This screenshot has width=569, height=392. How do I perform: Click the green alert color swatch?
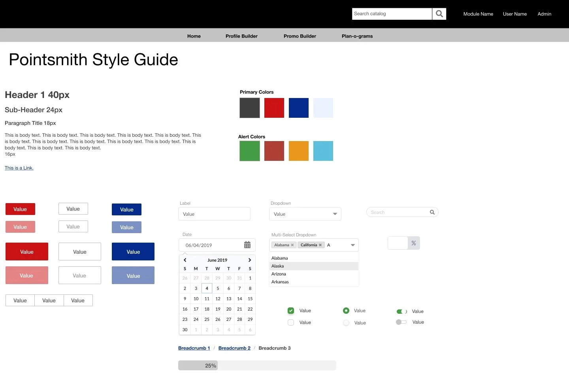pyautogui.click(x=250, y=151)
